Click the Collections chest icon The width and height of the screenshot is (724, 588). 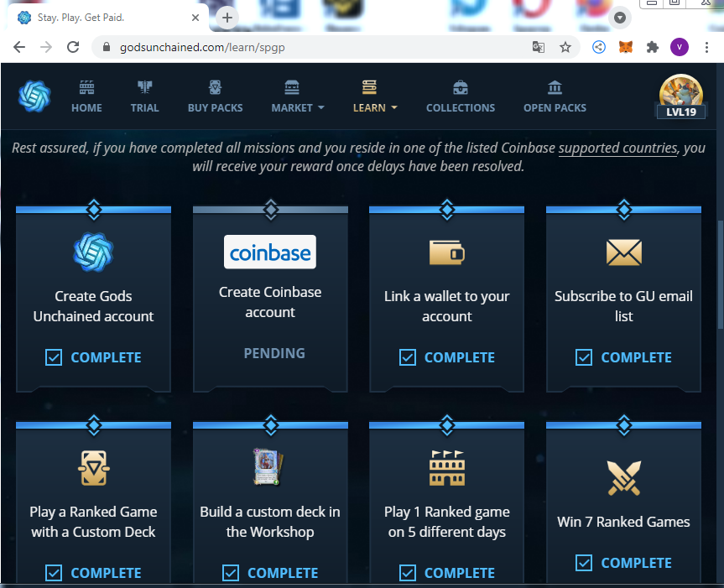click(x=461, y=86)
